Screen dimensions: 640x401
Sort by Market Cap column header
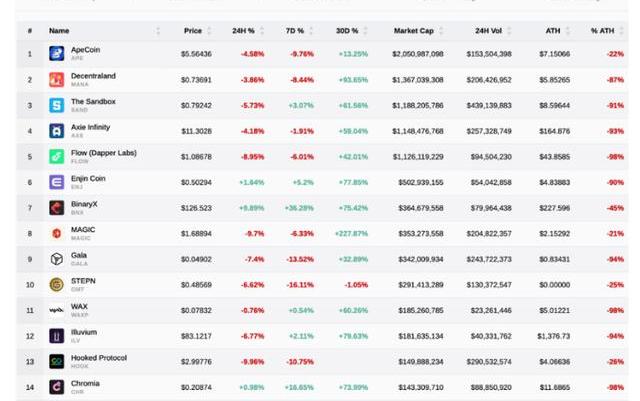[x=413, y=31]
